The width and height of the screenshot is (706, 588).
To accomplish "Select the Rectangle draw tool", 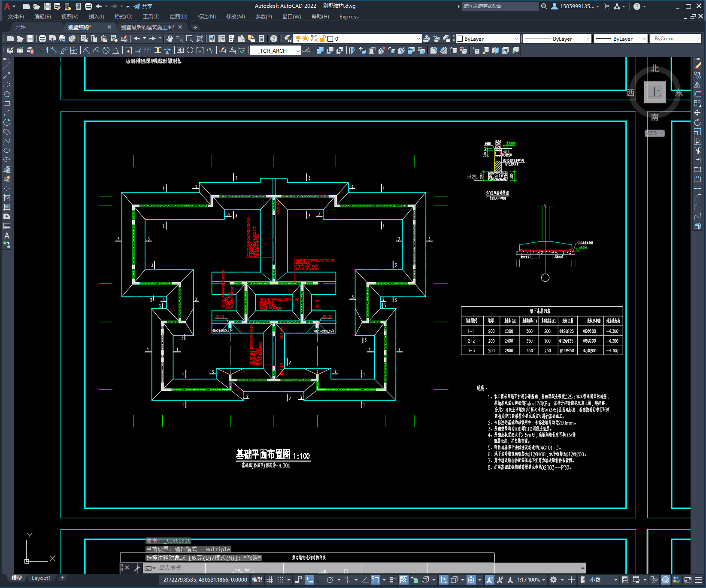I will (7, 103).
